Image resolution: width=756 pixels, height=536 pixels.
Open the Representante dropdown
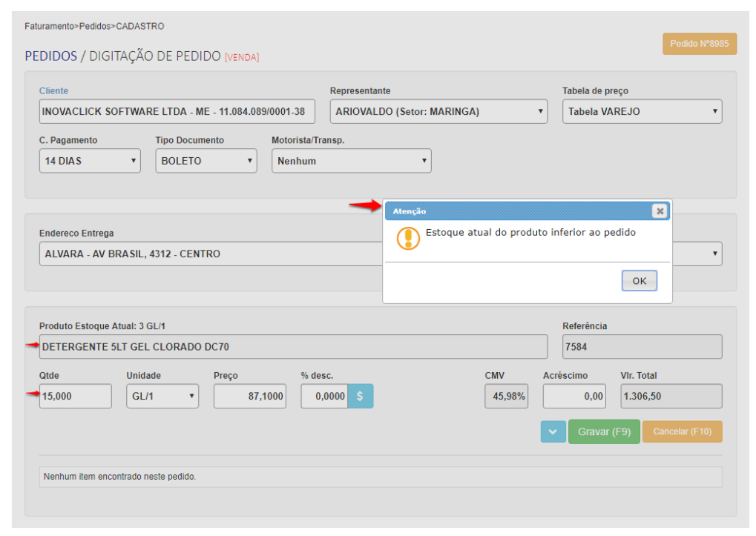click(438, 112)
